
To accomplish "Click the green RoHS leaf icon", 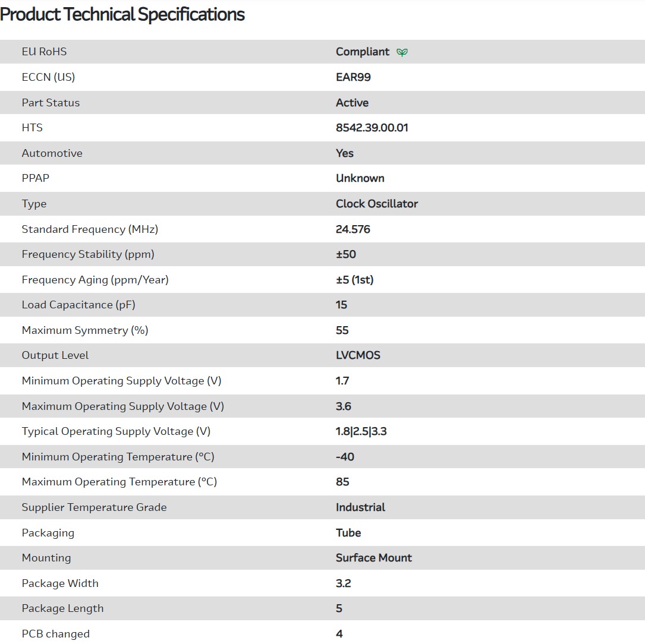I will click(402, 52).
